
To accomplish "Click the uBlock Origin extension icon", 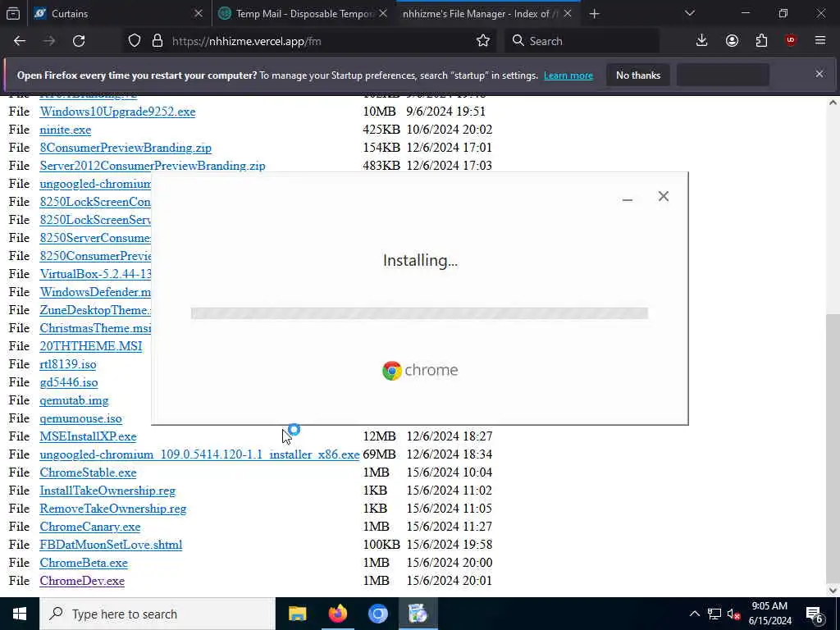I will click(791, 41).
